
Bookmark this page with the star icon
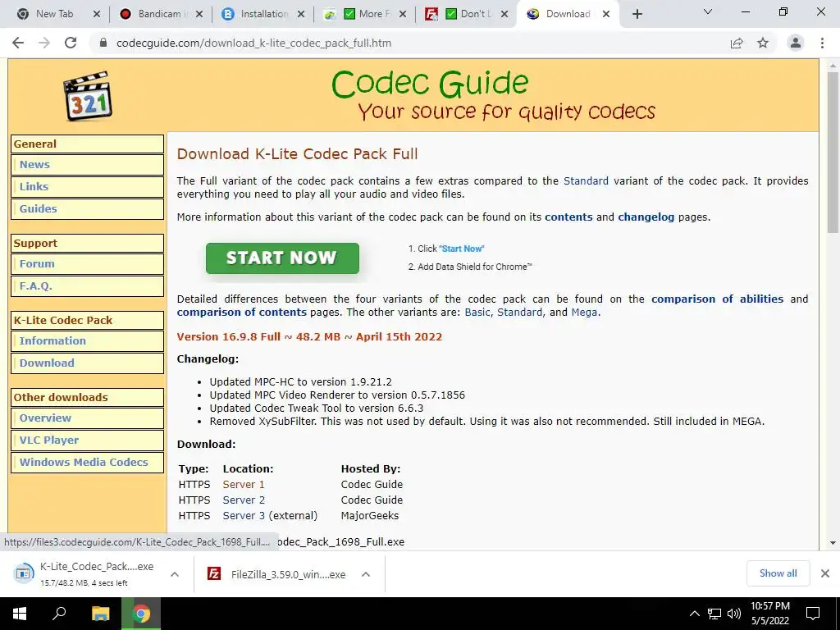coord(763,43)
